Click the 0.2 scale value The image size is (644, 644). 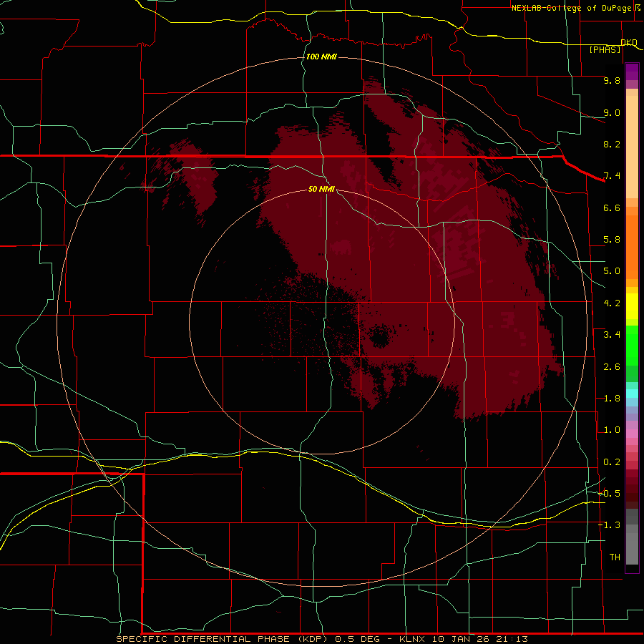(612, 462)
